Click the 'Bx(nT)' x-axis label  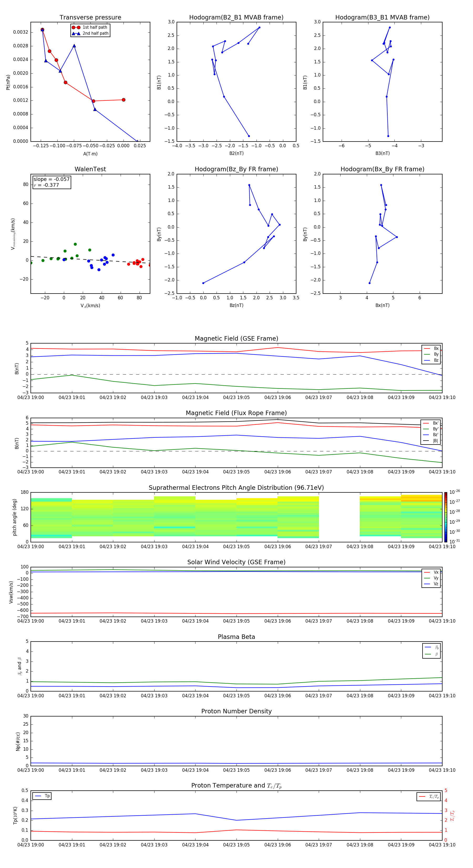point(382,305)
